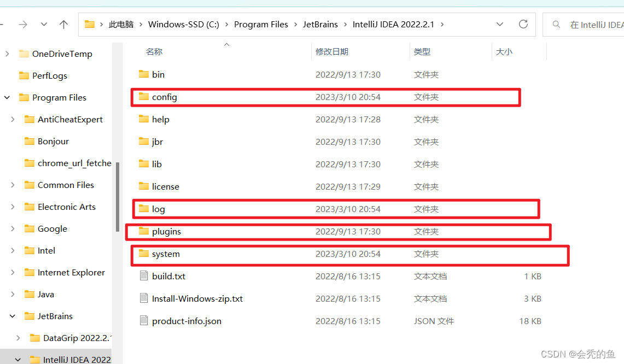624x364 pixels.
Task: Click 18 KB size of product-info.json
Action: click(x=530, y=321)
